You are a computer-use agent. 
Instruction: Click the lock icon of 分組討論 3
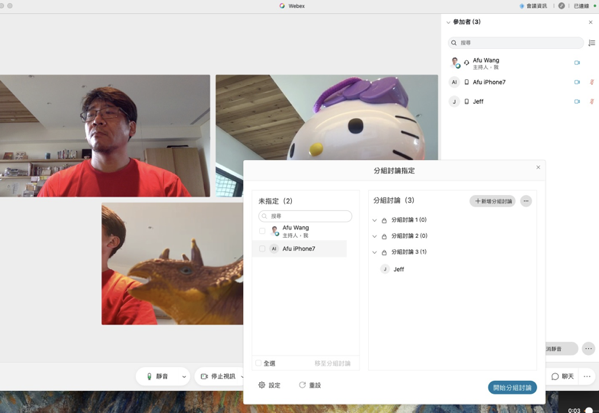(384, 252)
